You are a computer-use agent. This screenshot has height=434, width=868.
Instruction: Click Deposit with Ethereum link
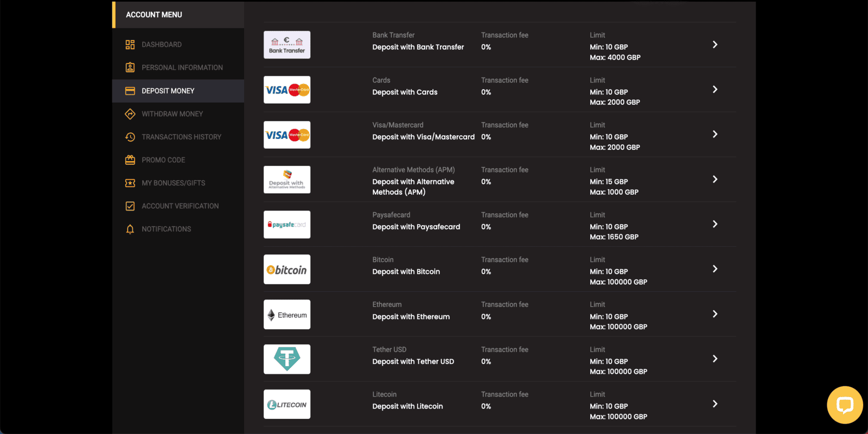411,317
